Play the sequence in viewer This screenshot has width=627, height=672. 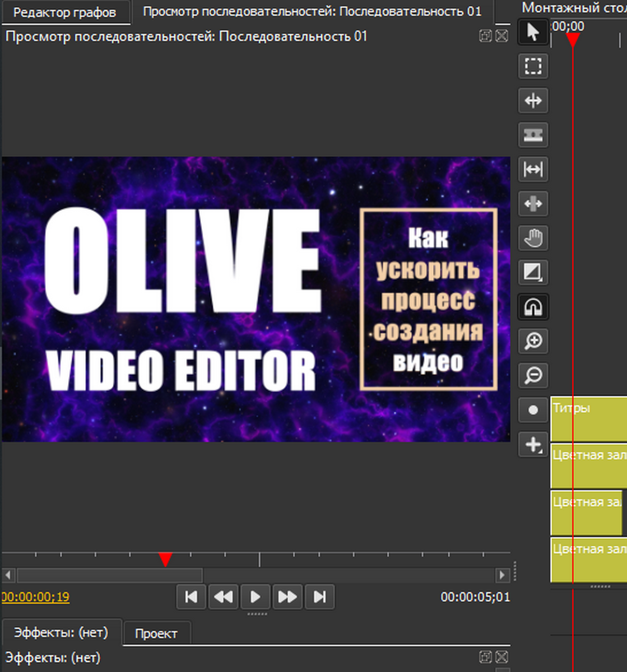pyautogui.click(x=256, y=596)
